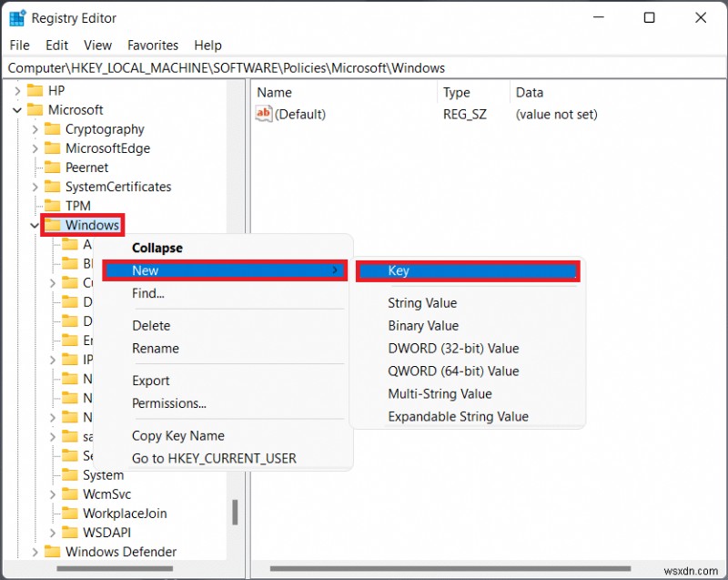
Task: Click the (Default) string value icon
Action: (x=263, y=114)
